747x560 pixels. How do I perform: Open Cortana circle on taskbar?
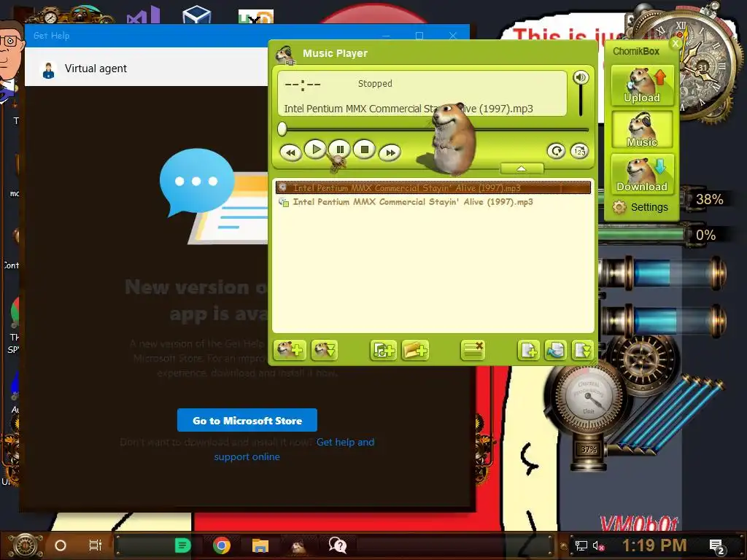pyautogui.click(x=61, y=545)
